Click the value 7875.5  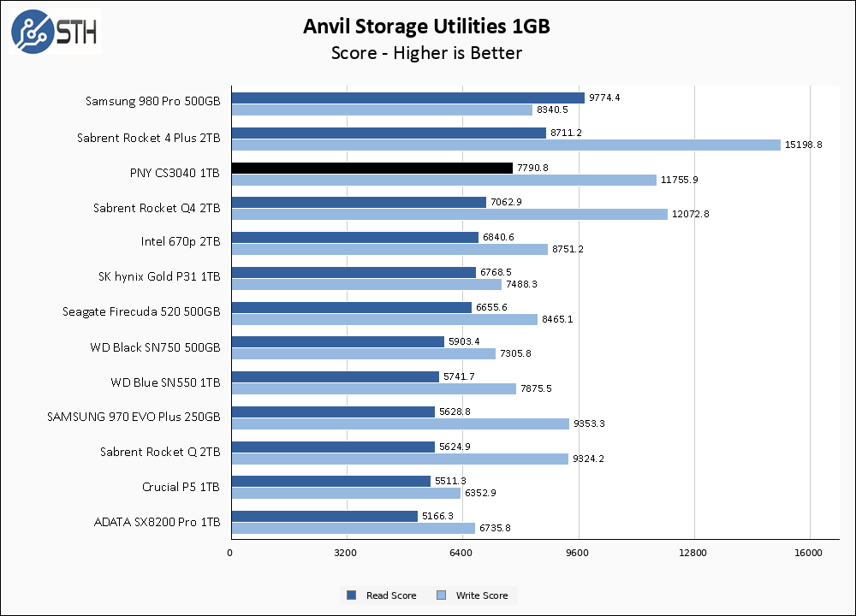pos(536,388)
